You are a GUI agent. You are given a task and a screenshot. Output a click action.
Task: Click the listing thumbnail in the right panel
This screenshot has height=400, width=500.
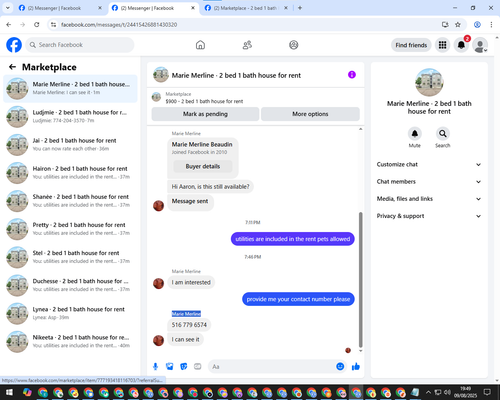point(429,83)
